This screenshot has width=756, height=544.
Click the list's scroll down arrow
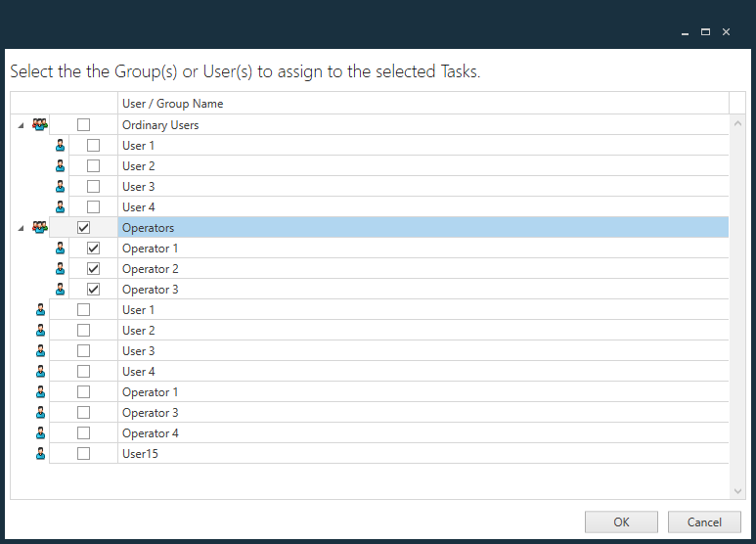737,490
